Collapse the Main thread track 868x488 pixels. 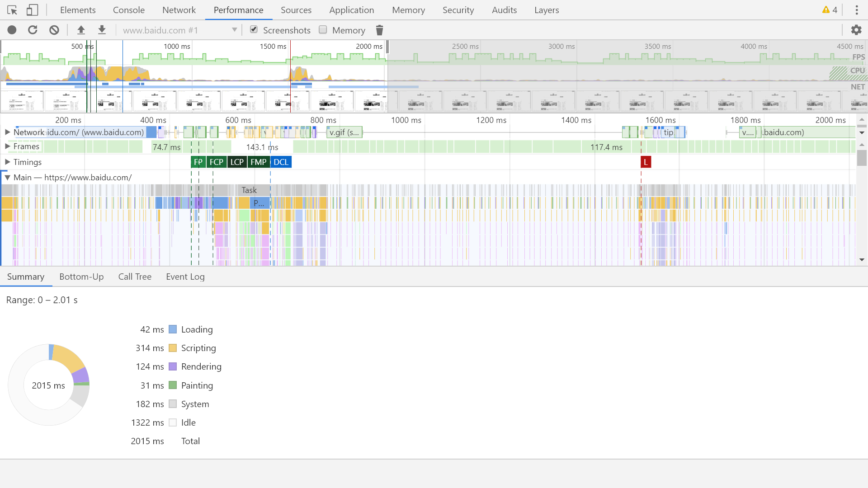tap(8, 178)
